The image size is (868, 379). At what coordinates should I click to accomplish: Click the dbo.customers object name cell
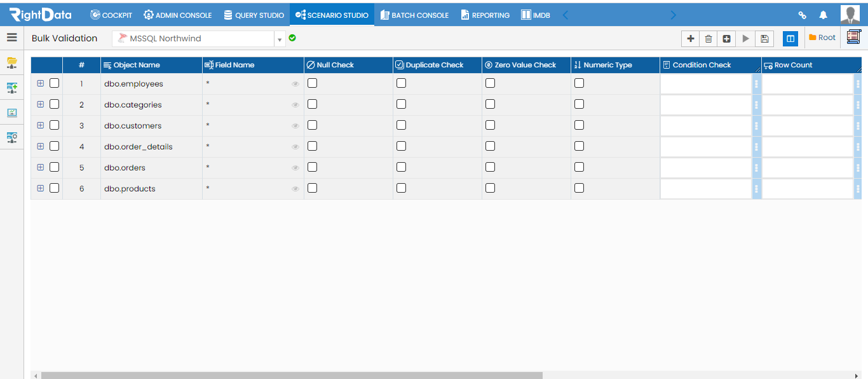pos(151,126)
